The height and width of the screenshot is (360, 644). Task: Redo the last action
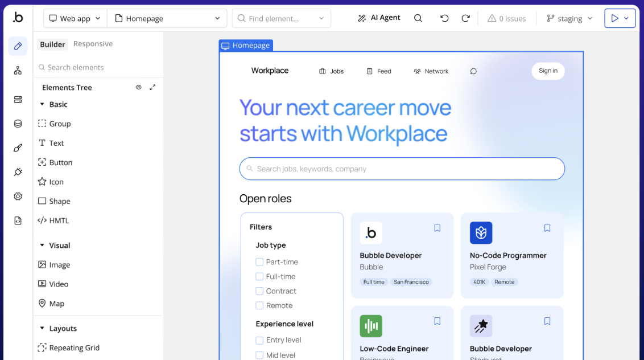click(x=465, y=18)
